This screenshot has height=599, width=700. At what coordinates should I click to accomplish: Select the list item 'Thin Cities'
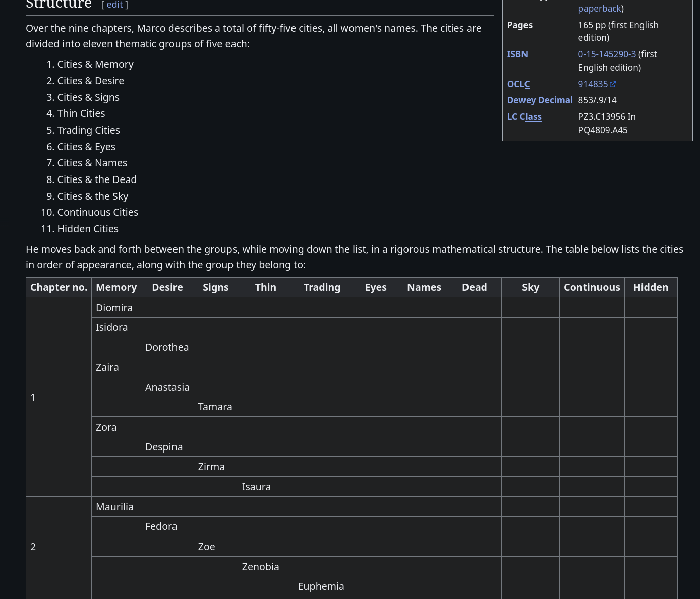tap(81, 113)
